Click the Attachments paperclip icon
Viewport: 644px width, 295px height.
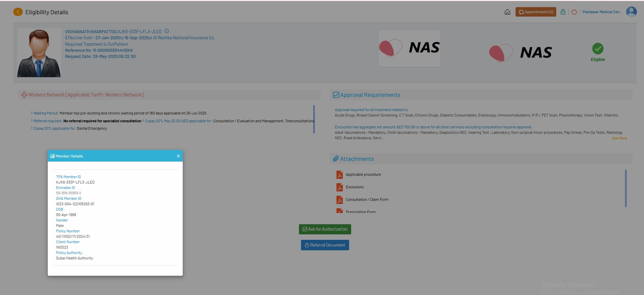click(336, 159)
